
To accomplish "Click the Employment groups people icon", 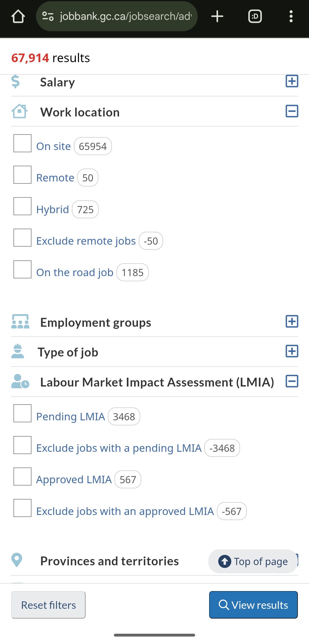I will [20, 322].
